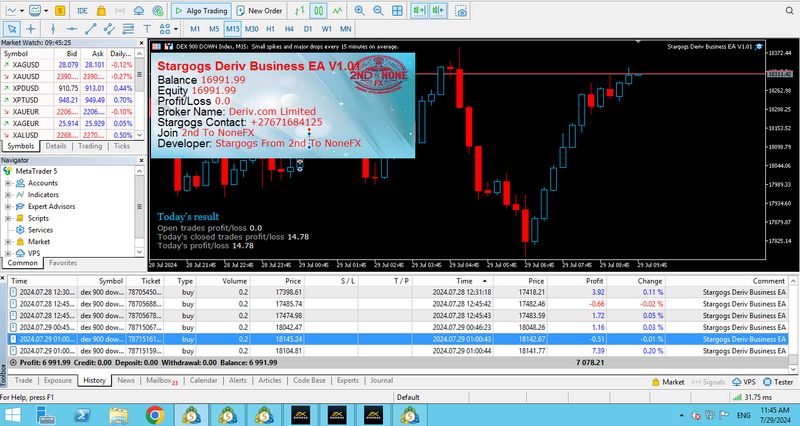Toggle Algo Trading on or off
The height and width of the screenshot is (426, 800).
(x=201, y=11)
